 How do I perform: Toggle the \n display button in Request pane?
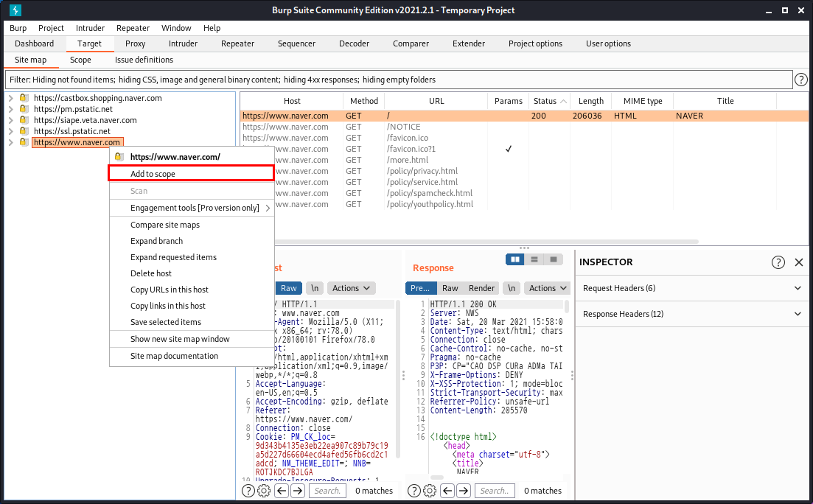pyautogui.click(x=314, y=288)
